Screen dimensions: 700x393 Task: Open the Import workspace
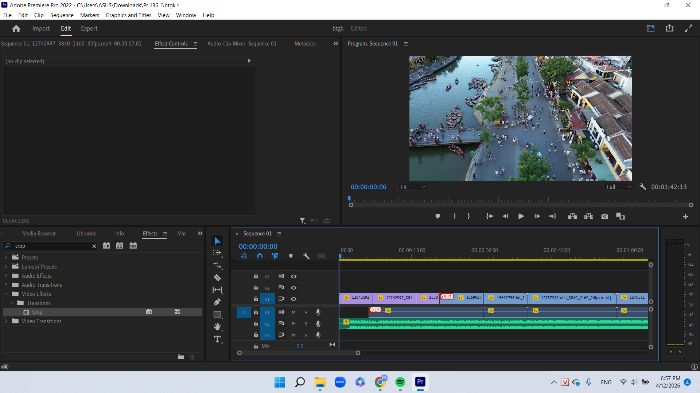41,29
